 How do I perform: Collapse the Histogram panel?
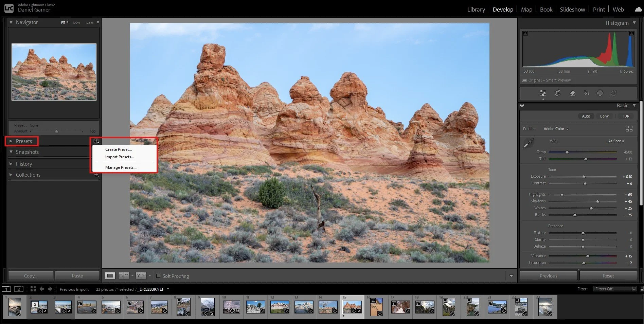coord(634,23)
